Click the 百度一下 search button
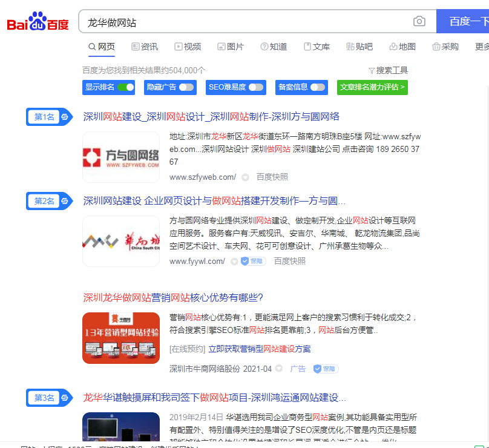This screenshot has height=448, width=489. [463, 21]
